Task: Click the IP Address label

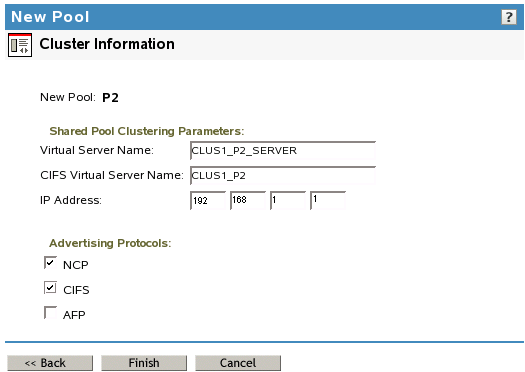Action: (x=71, y=200)
